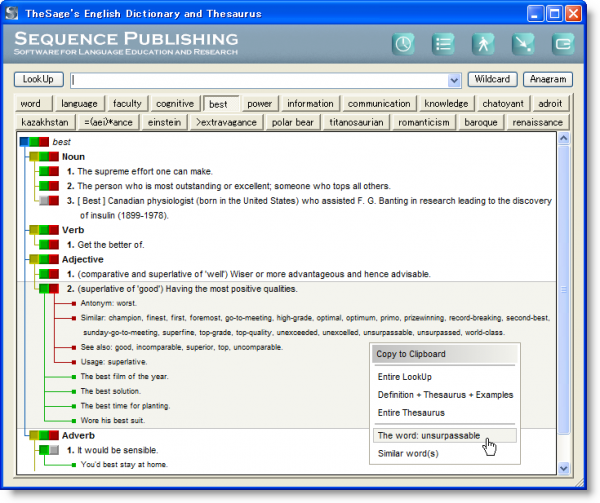The image size is (600, 503).
Task: Select the 'word' history tab
Action: click(34, 104)
